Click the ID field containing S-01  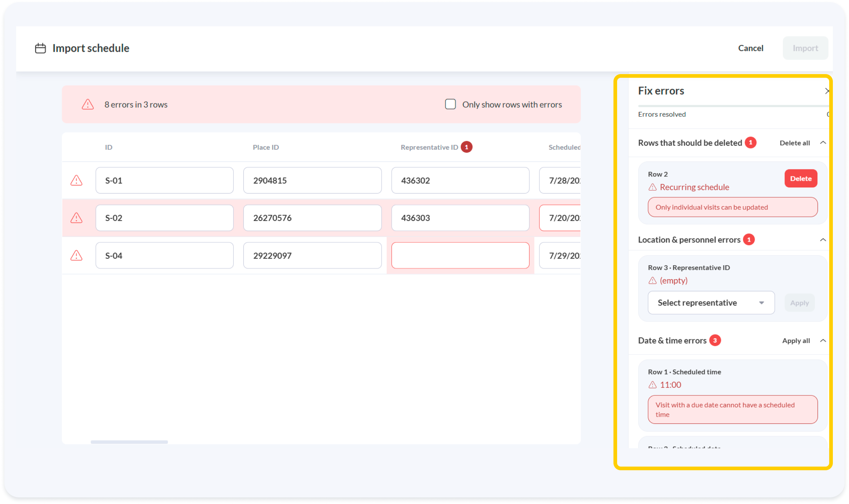164,180
